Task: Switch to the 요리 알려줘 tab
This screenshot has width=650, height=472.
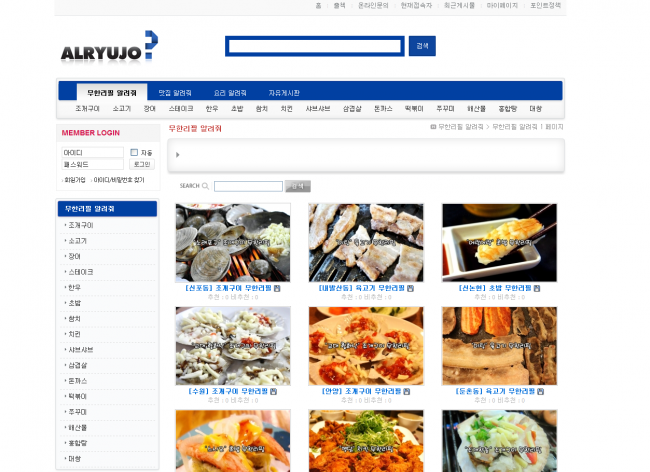Action: tap(230, 93)
